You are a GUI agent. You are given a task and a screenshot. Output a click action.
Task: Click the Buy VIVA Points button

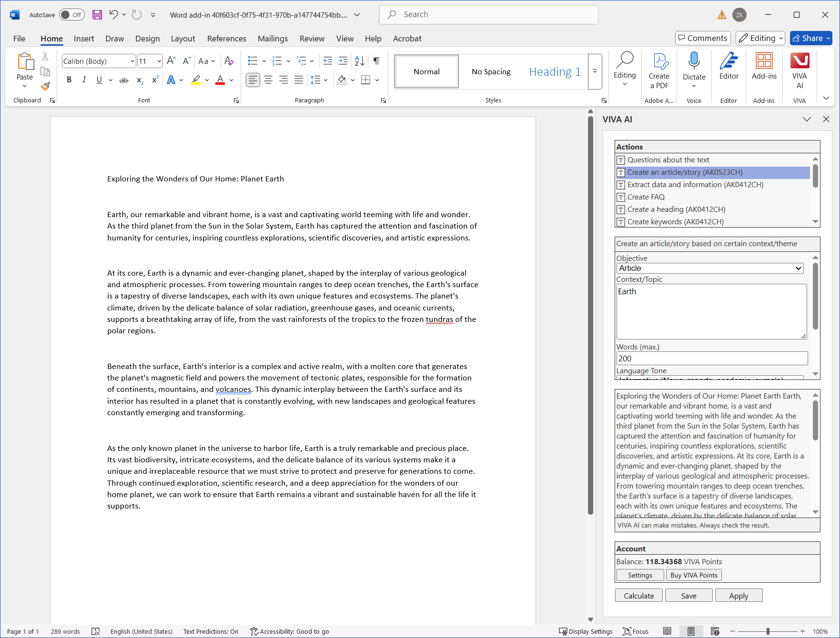(693, 575)
